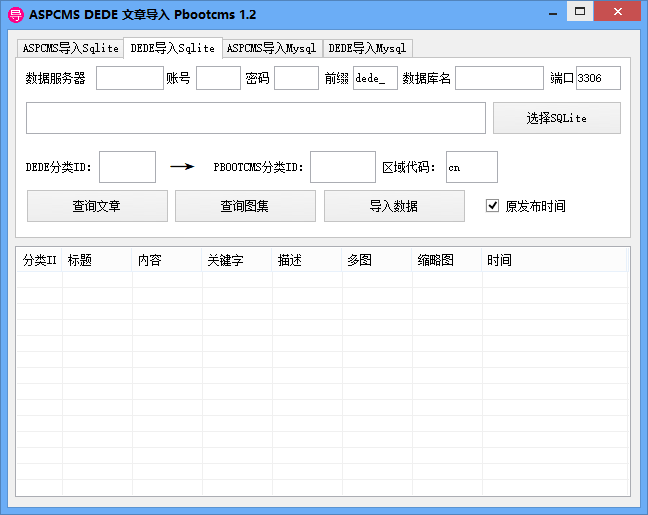Click the 前缀 field containing dede_

(x=375, y=78)
